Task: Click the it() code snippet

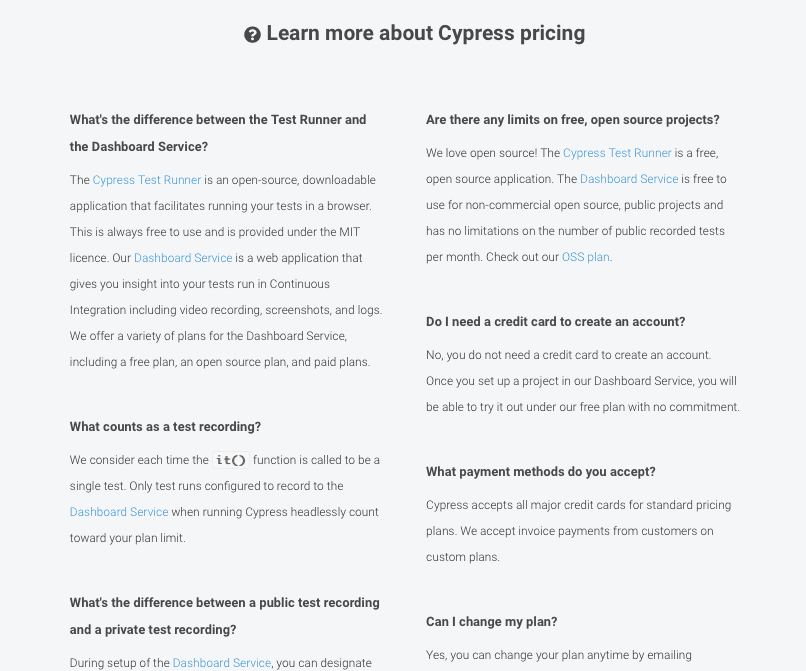Action: coord(231,460)
